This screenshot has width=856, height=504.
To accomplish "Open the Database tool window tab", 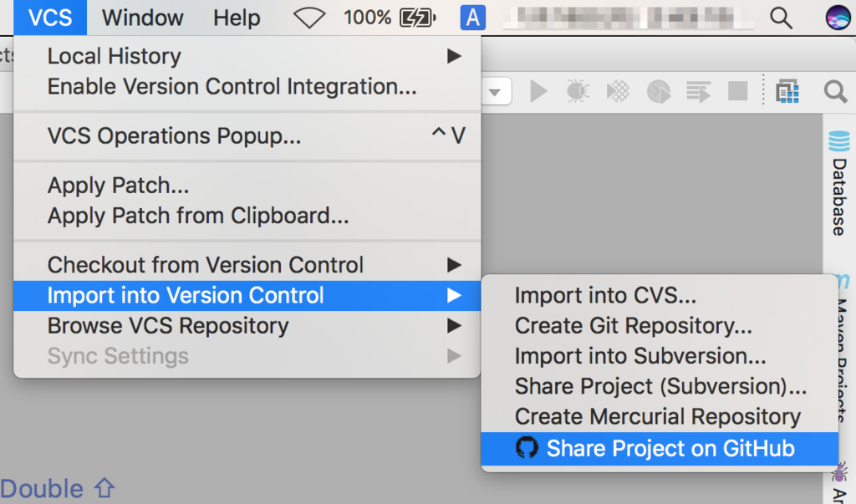I will [x=838, y=184].
